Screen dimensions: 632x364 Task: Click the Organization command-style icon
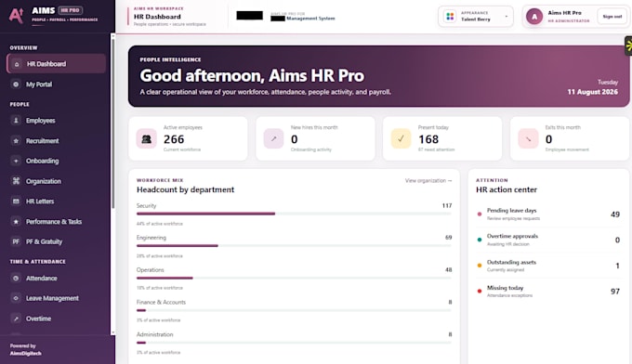16,181
